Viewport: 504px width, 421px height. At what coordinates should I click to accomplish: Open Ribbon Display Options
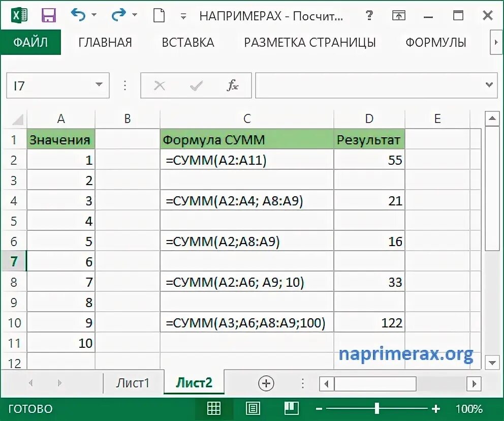point(398,15)
